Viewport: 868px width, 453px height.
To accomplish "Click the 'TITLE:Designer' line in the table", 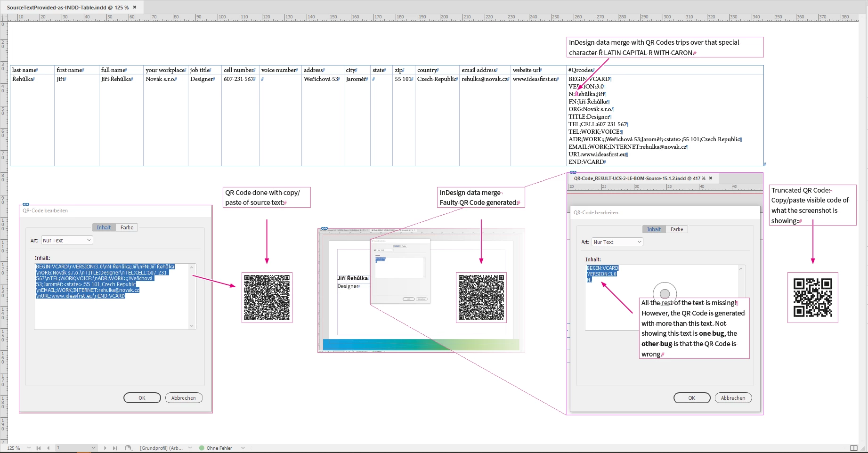I will (x=589, y=117).
